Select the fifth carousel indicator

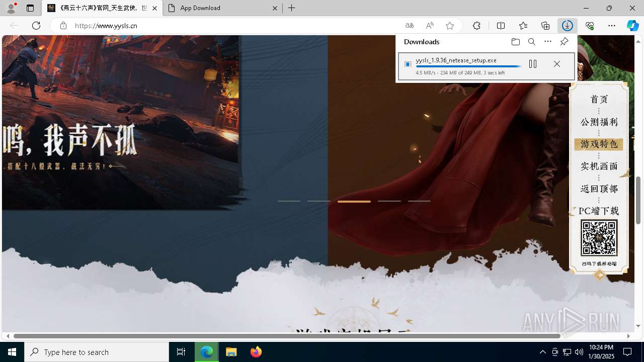tap(419, 201)
